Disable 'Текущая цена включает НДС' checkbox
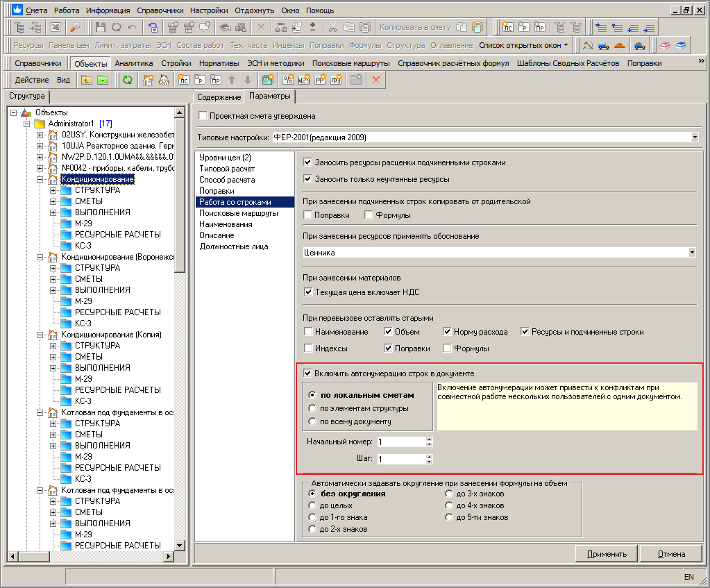The height and width of the screenshot is (588, 710). click(308, 292)
